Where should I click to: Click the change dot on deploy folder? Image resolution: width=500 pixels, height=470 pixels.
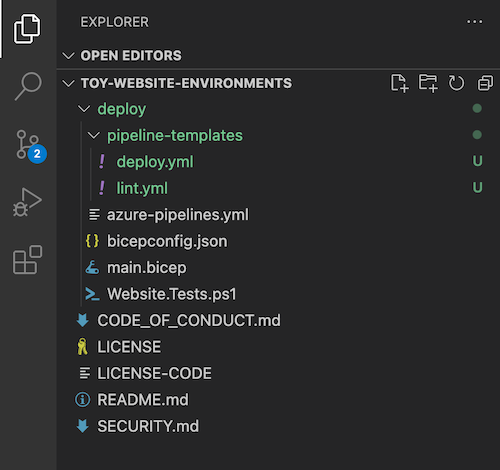click(477, 108)
